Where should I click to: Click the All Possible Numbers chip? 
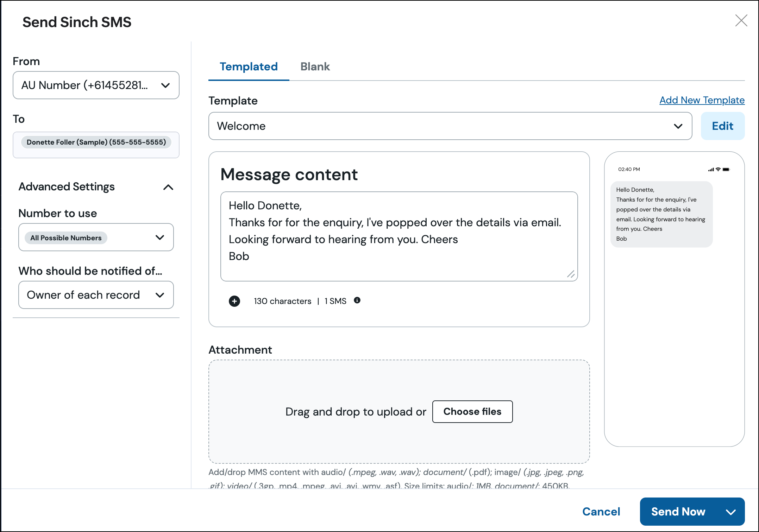pos(66,238)
